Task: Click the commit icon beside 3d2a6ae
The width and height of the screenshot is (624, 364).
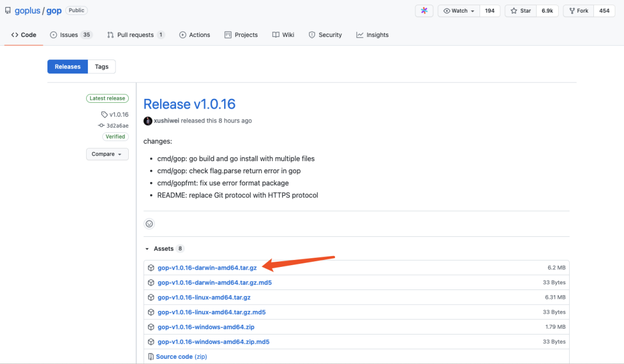Action: 102,126
